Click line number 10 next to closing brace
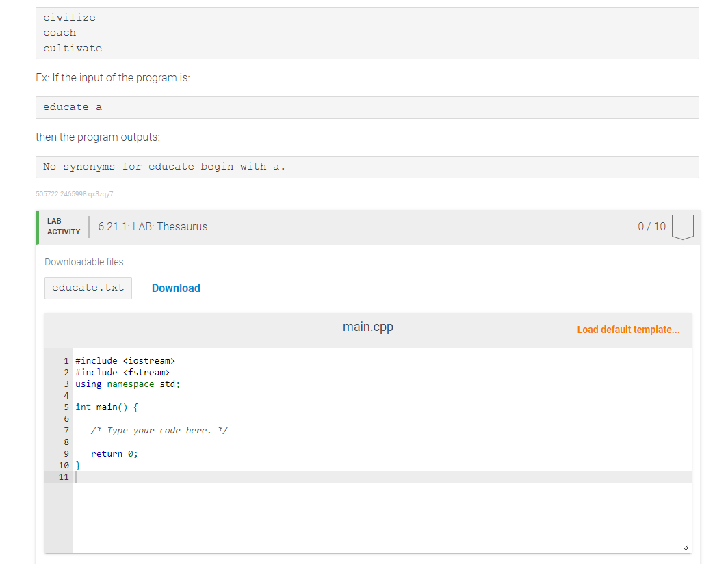 click(64, 465)
